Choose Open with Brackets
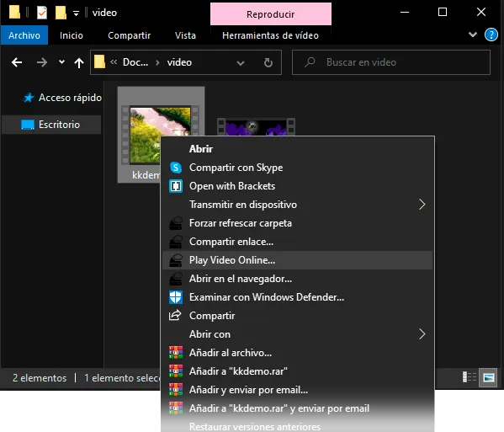Screen dimensions: 504x432 tap(297, 186)
